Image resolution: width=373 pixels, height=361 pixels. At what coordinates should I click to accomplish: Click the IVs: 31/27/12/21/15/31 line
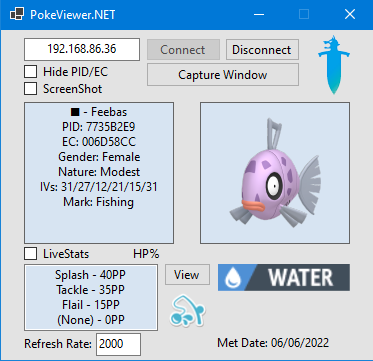98,187
